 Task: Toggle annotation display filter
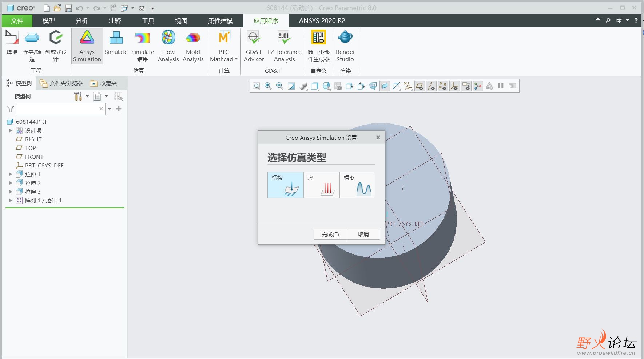[x=466, y=86]
